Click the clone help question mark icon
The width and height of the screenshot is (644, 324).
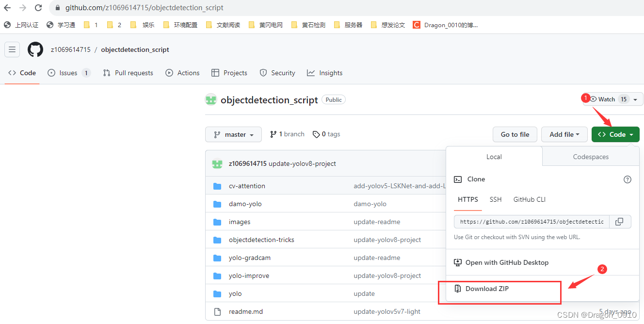pyautogui.click(x=627, y=179)
